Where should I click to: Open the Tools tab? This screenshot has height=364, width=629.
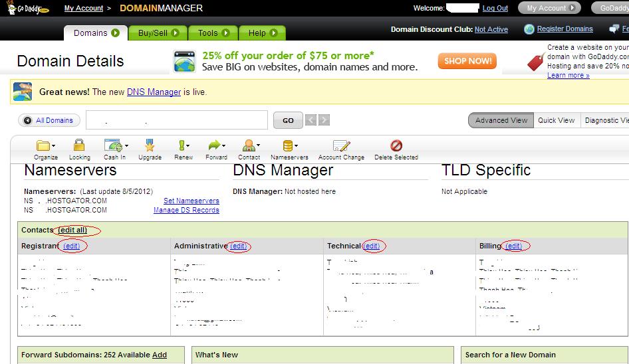tap(213, 33)
